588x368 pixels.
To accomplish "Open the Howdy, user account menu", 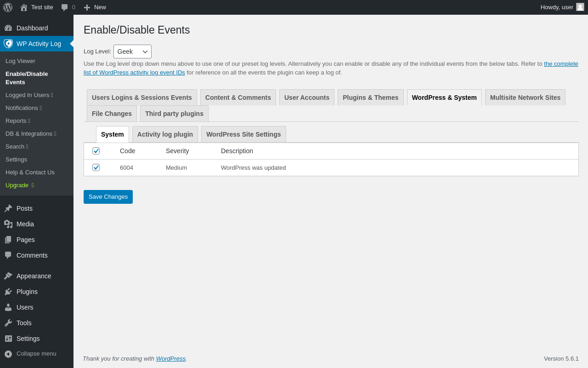I will pos(562,7).
